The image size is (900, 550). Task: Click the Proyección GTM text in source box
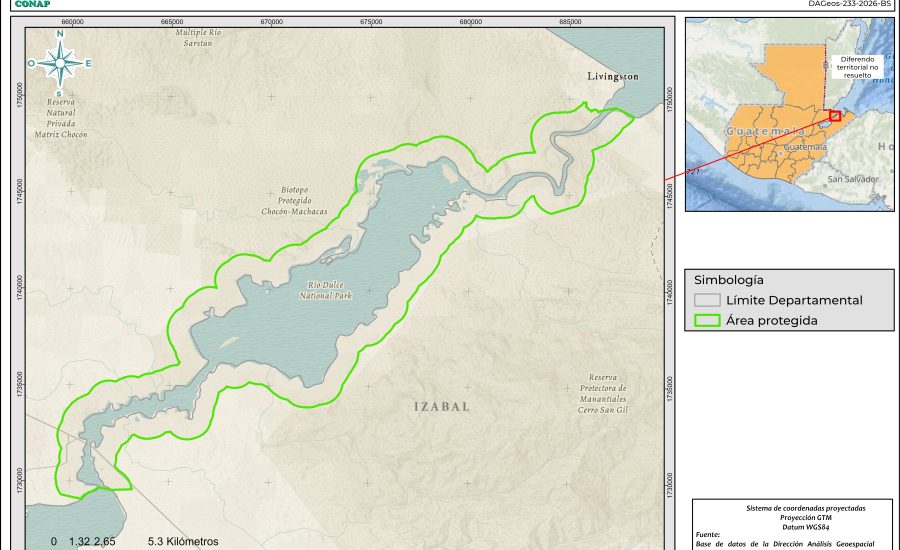coord(796,517)
